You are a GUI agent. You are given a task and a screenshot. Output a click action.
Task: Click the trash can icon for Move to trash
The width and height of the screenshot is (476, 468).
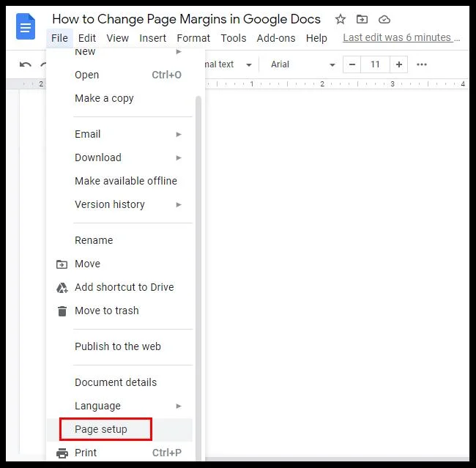[x=62, y=311]
